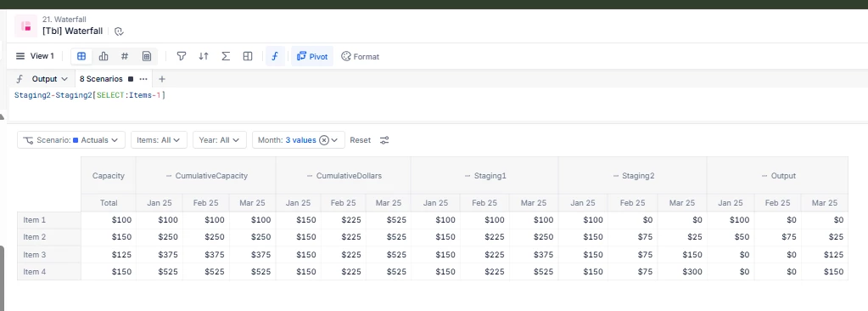Click the sigma totals icon
868x311 pixels.
click(x=226, y=56)
